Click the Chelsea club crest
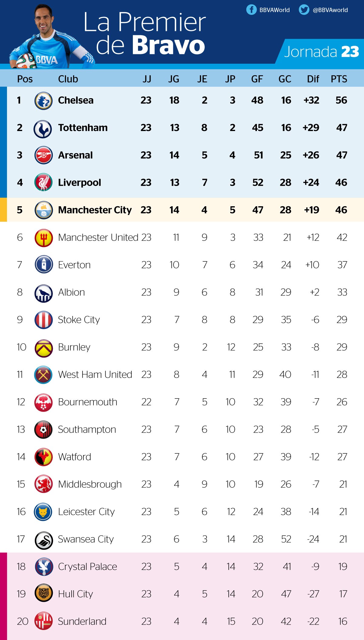 click(43, 101)
